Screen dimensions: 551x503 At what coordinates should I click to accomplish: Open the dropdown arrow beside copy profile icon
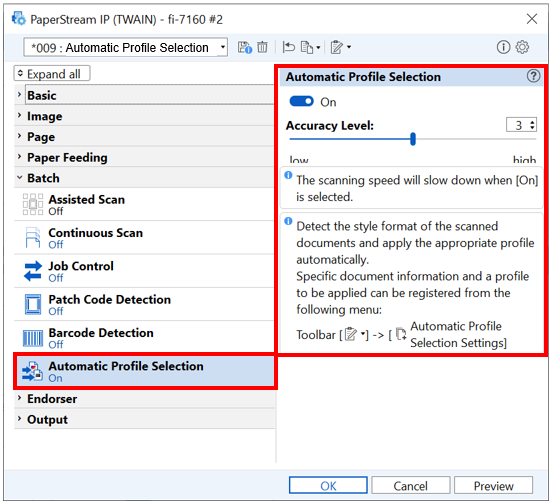[x=318, y=47]
